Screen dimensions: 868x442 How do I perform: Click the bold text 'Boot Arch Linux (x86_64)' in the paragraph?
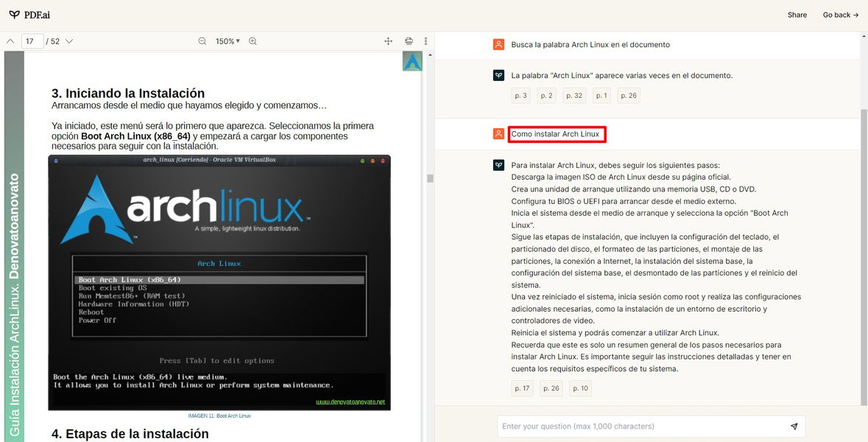(x=135, y=136)
